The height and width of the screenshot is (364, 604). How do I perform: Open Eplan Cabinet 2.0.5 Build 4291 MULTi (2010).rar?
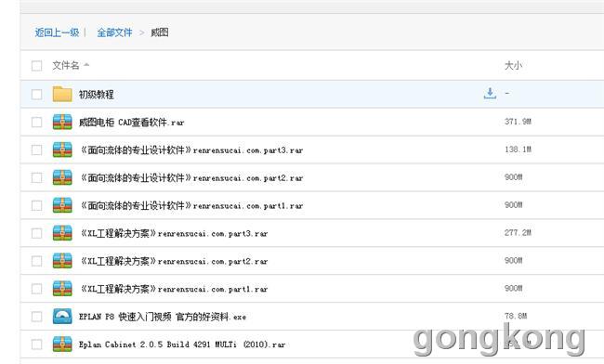click(x=182, y=344)
